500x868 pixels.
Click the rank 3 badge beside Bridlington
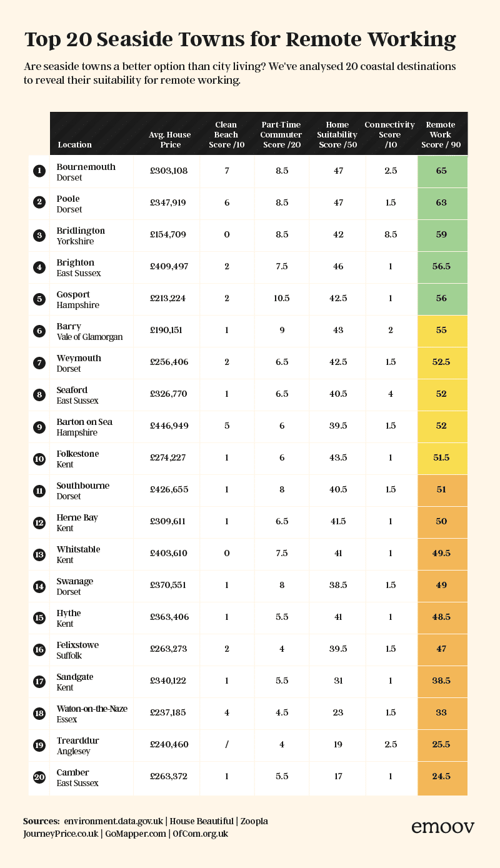click(x=39, y=235)
